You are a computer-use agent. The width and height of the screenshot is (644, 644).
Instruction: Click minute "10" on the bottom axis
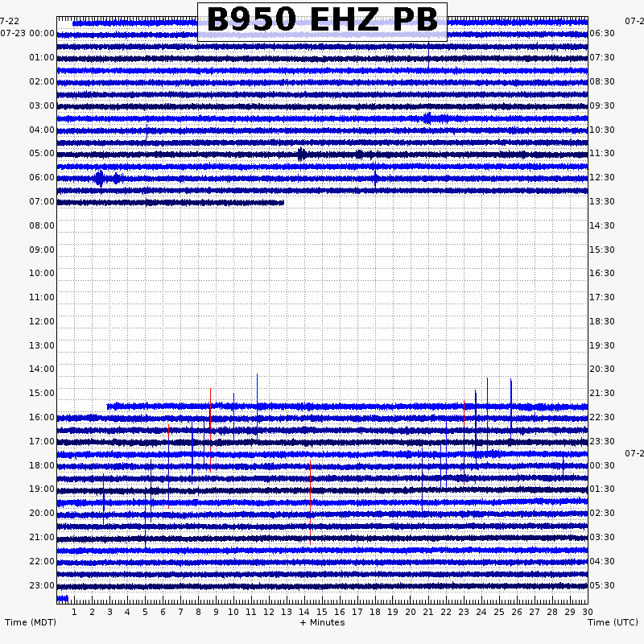tap(233, 613)
